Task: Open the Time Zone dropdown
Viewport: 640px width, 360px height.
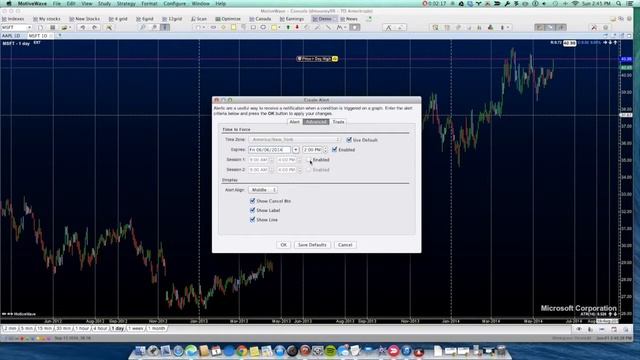Action: (294, 140)
